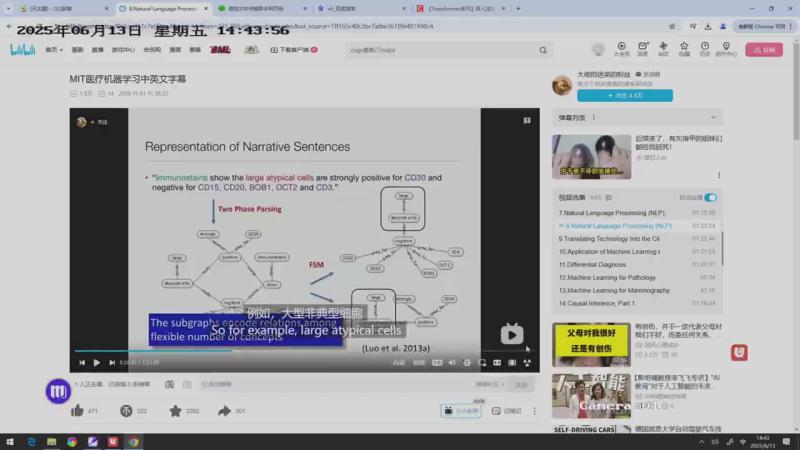Viewport: 800px width, 450px height.
Task: Enter web fullscreen mode
Action: click(512, 363)
